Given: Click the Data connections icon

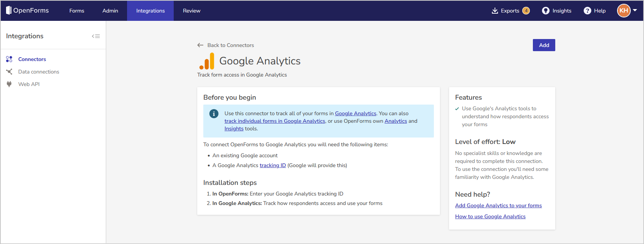Looking at the screenshot, I should pyautogui.click(x=9, y=72).
